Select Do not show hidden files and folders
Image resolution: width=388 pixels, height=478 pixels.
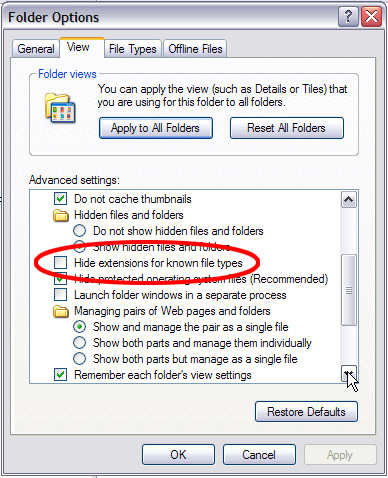80,231
